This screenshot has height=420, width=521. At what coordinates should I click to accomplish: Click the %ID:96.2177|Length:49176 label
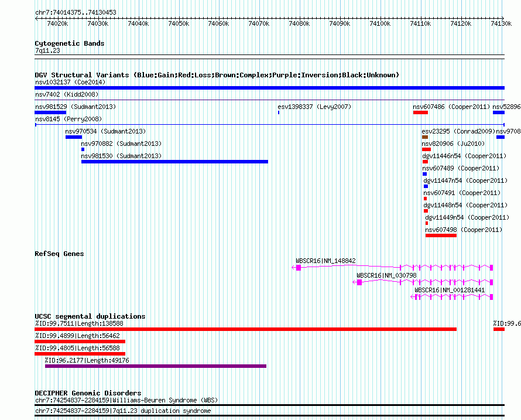tap(87, 360)
